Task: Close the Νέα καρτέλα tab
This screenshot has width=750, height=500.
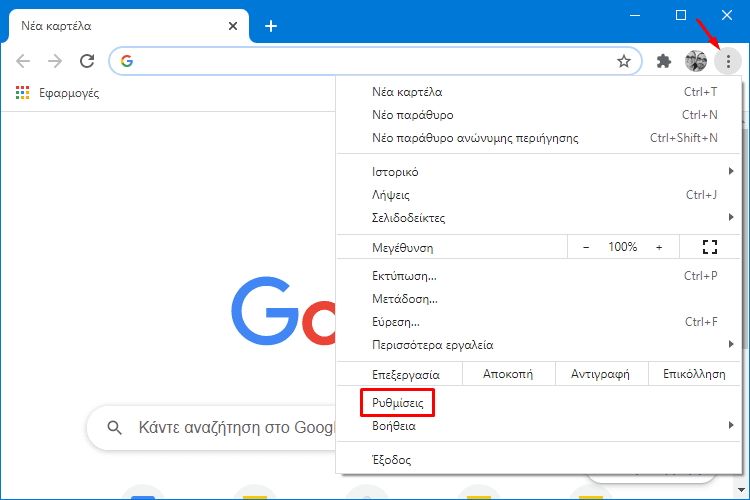Action: [233, 26]
